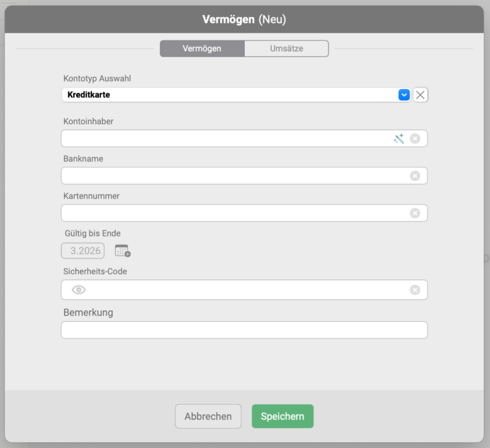Clear the Kartennummer field via its x icon
The width and height of the screenshot is (490, 448).
(415, 213)
